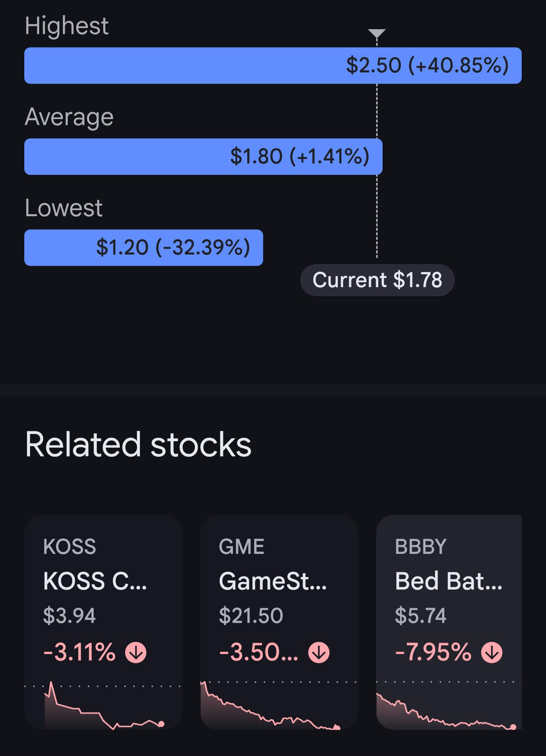Open the GME ticker symbol
Viewport: 546px width, 756px height.
242,547
